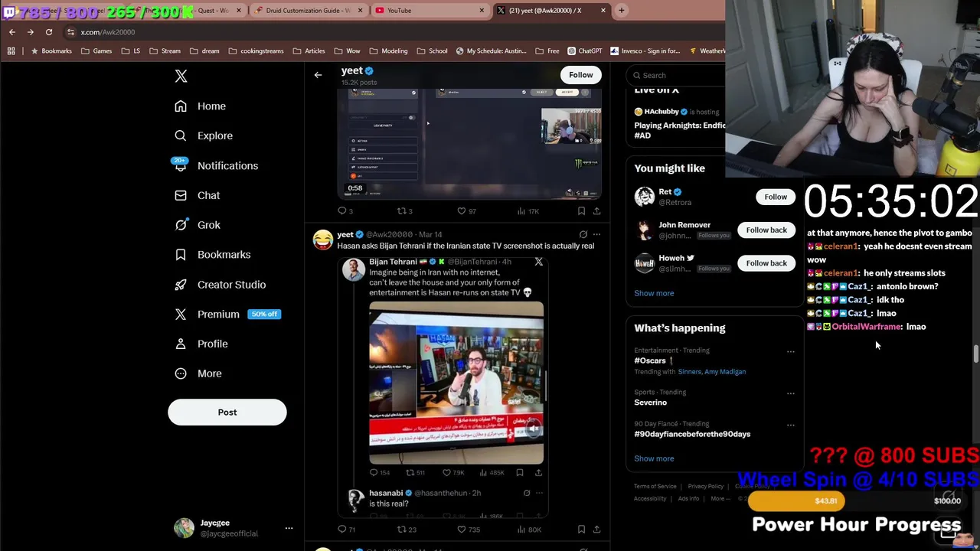This screenshot has width=980, height=551.
Task: Open Chat in X sidebar
Action: pyautogui.click(x=197, y=195)
